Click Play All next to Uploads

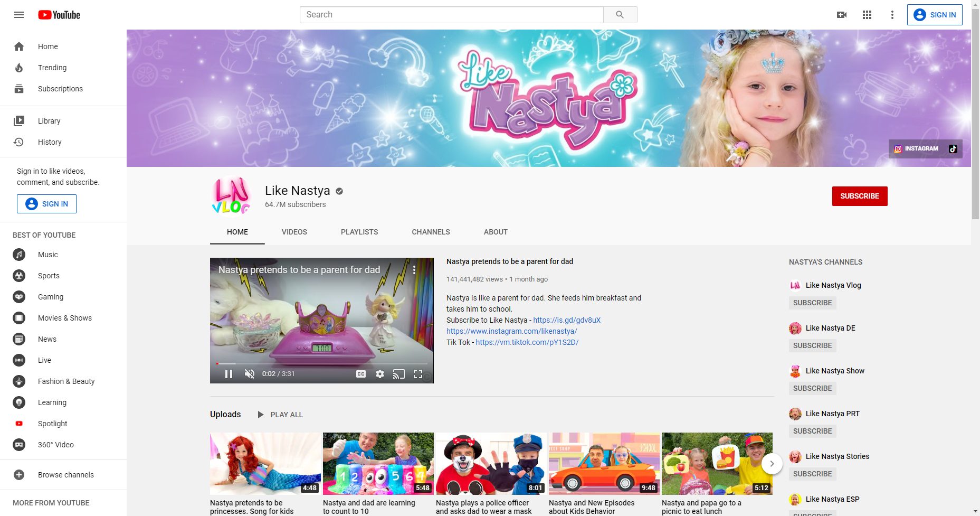tap(280, 415)
